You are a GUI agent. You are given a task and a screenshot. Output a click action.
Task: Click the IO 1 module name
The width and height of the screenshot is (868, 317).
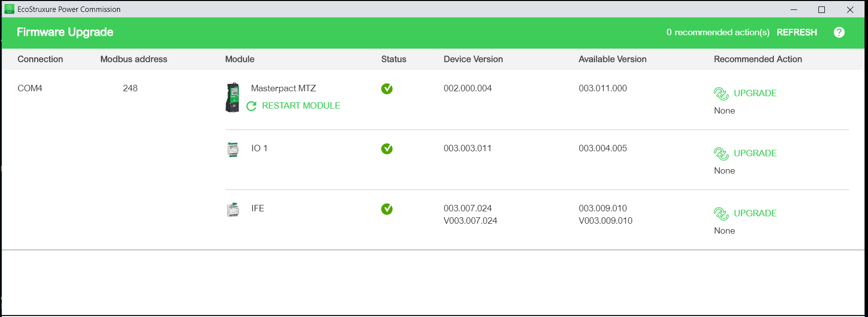(259, 148)
